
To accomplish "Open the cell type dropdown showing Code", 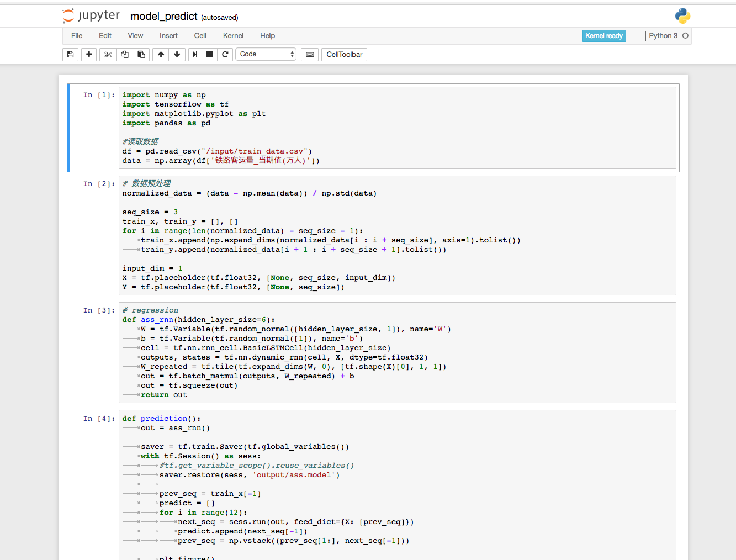I will pyautogui.click(x=266, y=55).
